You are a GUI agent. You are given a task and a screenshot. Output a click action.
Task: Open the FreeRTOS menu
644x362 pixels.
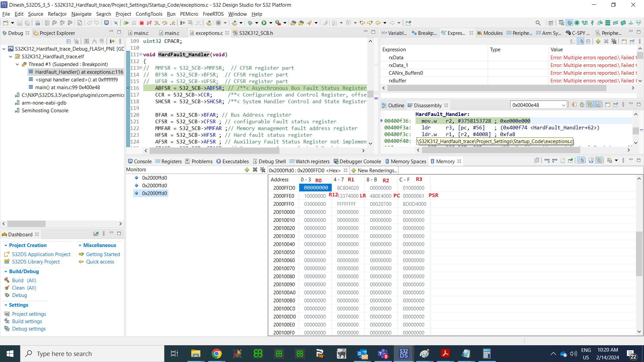click(x=213, y=14)
